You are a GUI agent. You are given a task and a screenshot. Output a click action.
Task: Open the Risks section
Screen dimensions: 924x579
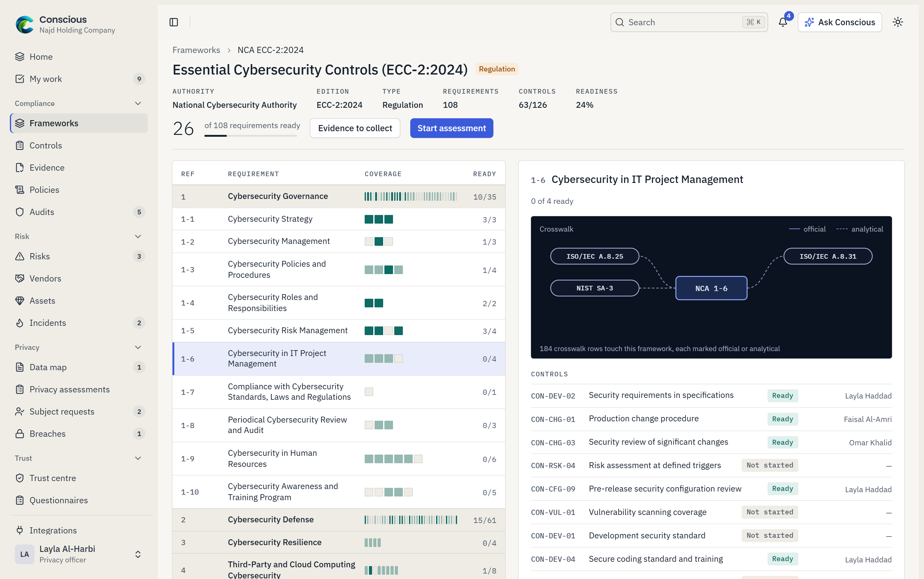coord(79,257)
